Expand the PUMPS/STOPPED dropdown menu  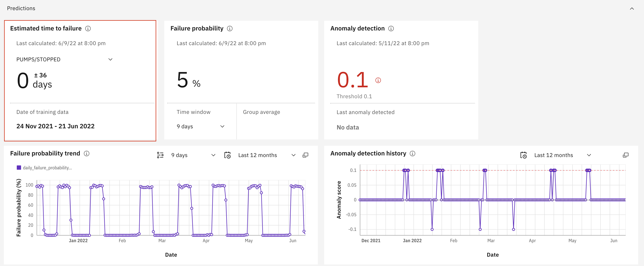point(111,59)
